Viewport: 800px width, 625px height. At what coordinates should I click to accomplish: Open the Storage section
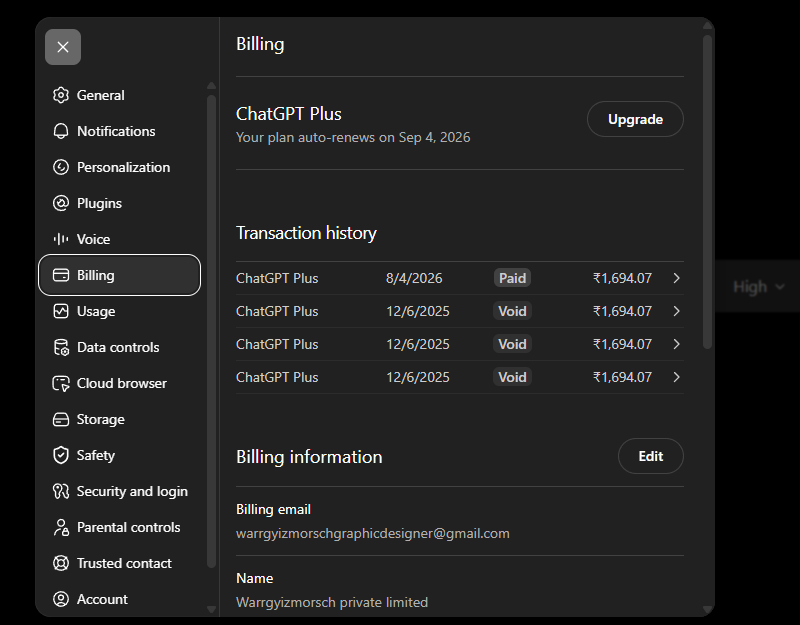coord(119,419)
